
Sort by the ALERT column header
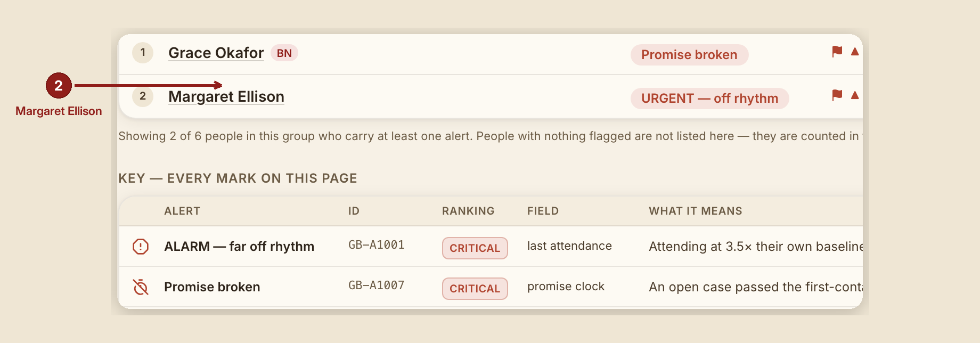(182, 211)
